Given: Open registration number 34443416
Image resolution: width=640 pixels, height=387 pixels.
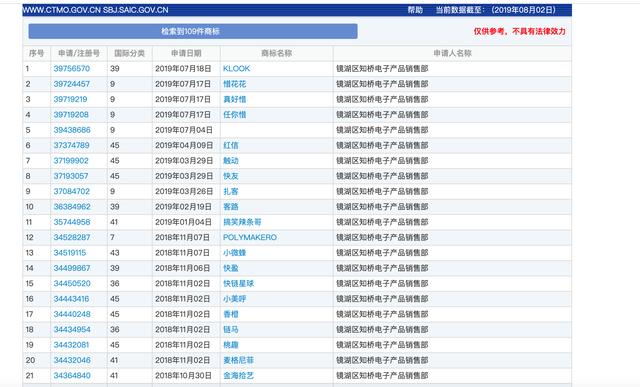Looking at the screenshot, I should (71, 299).
